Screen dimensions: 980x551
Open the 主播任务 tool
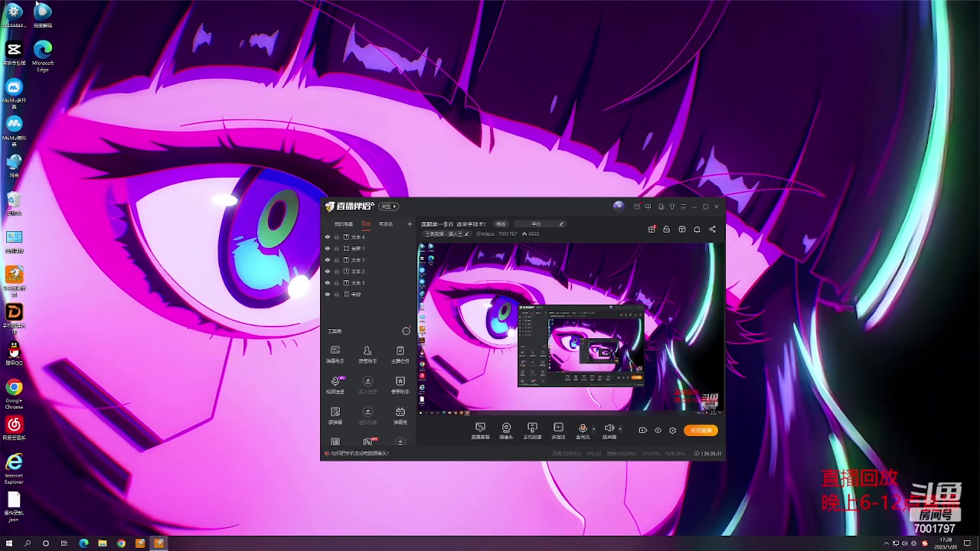[400, 354]
